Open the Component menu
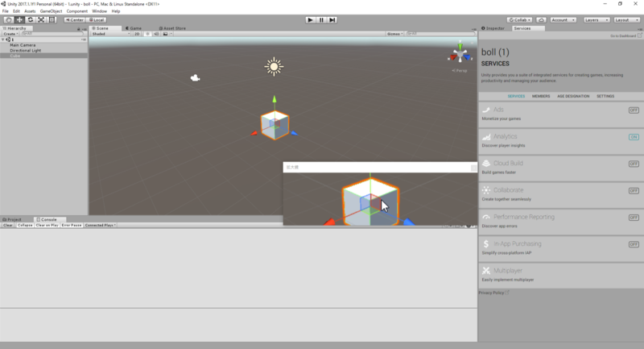This screenshot has height=349, width=644. 76,11
